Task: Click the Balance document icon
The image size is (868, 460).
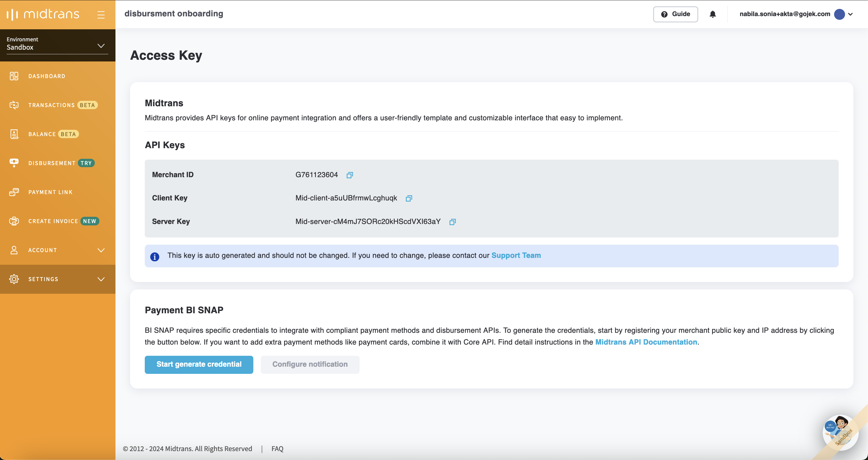Action: click(x=14, y=134)
